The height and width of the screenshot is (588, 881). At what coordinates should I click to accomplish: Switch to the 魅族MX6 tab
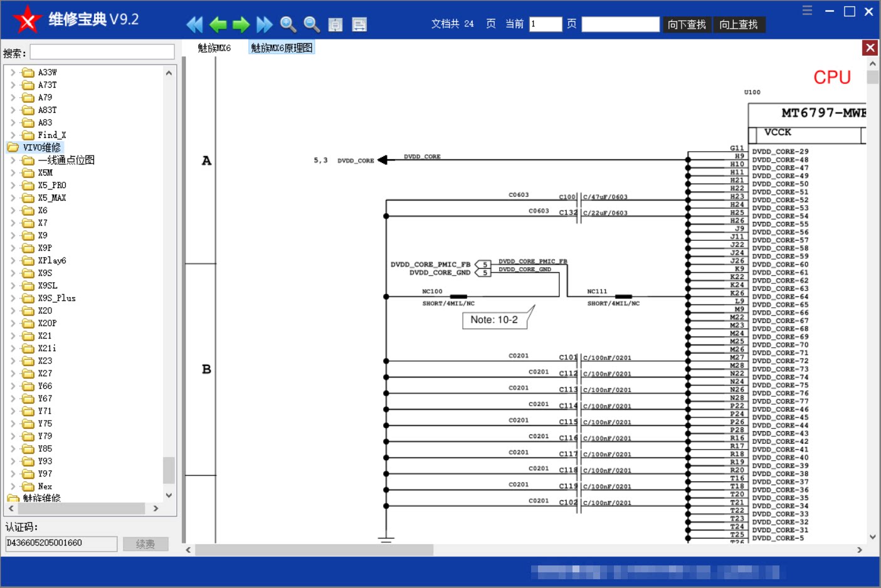pyautogui.click(x=214, y=48)
